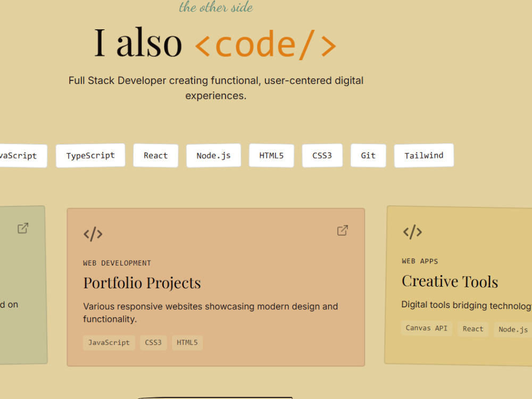
Task: Click code brackets icon on Creative Tools card
Action: tap(412, 232)
